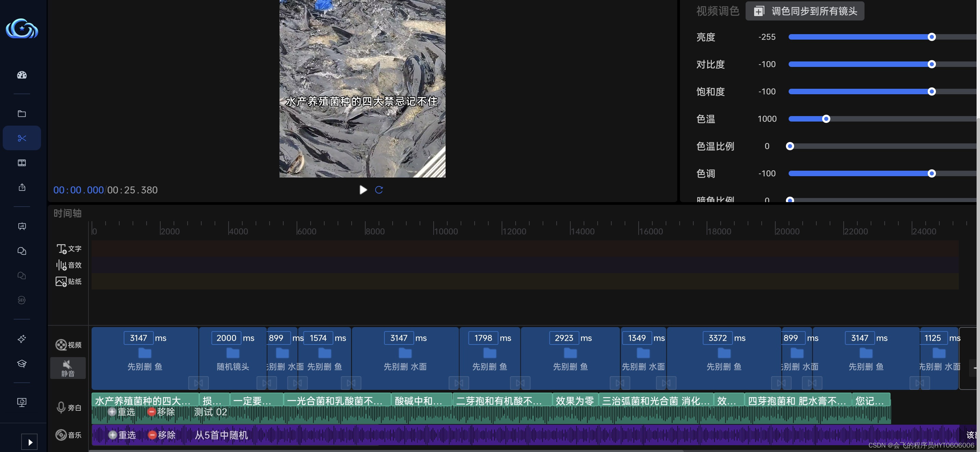Screen dimensions: 980x452
Task: Expand the sidebar with the play arrow button
Action: point(29,442)
